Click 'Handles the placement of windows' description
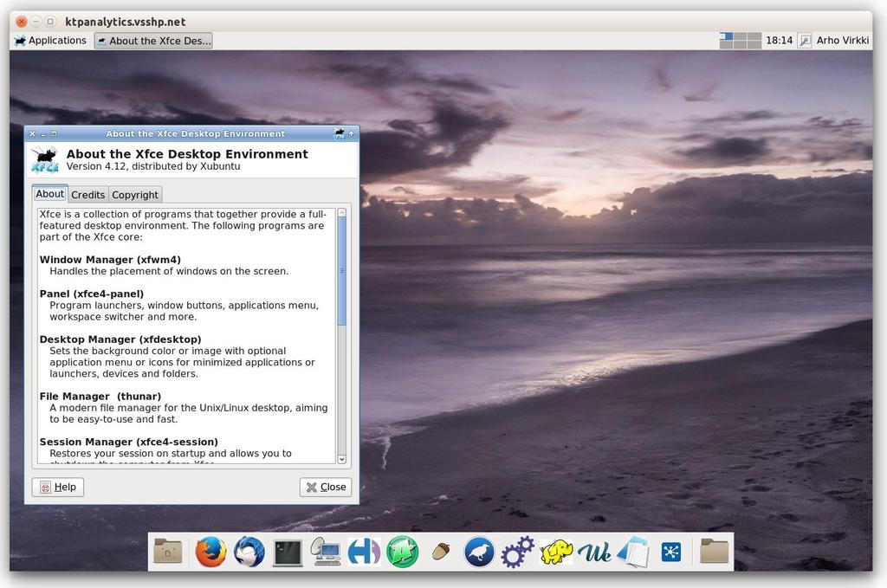The image size is (887, 588). tap(169, 271)
